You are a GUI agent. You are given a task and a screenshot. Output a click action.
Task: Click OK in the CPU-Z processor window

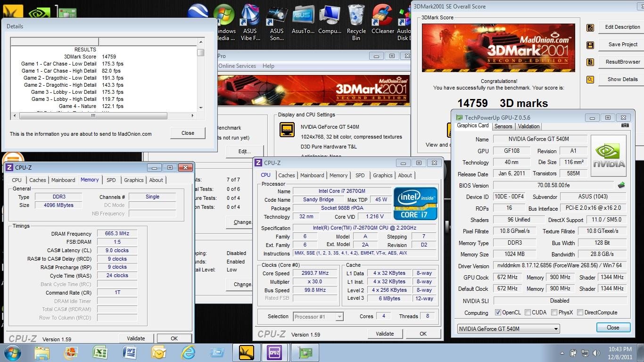423,334
